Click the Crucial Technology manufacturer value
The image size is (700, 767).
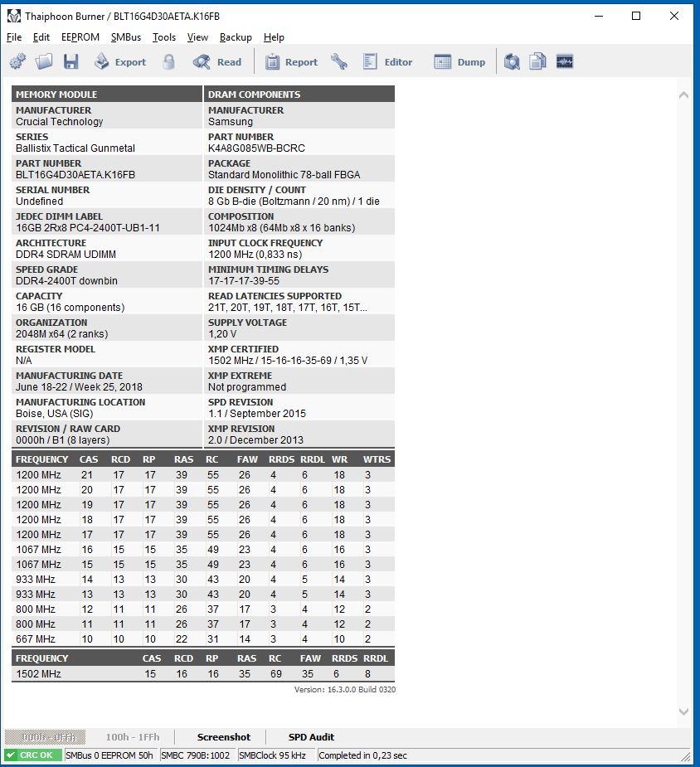point(59,122)
